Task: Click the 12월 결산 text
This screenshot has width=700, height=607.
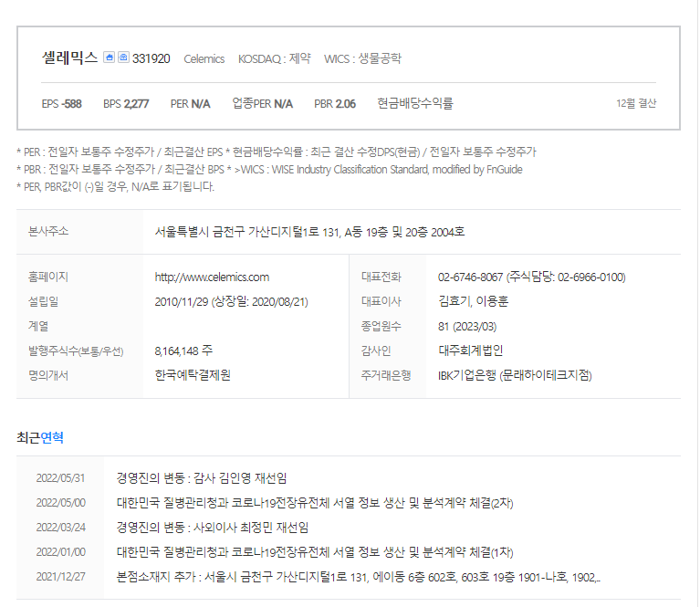Action: [x=636, y=104]
